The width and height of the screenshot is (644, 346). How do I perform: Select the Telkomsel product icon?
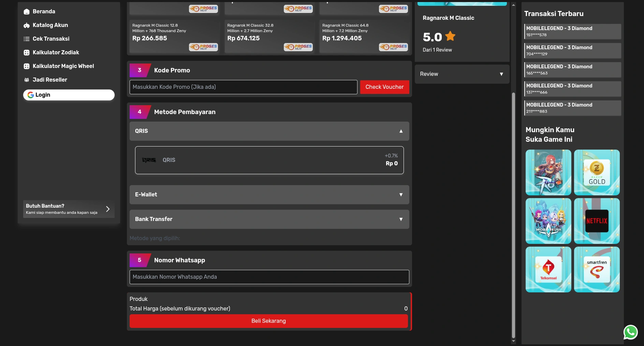pyautogui.click(x=548, y=269)
